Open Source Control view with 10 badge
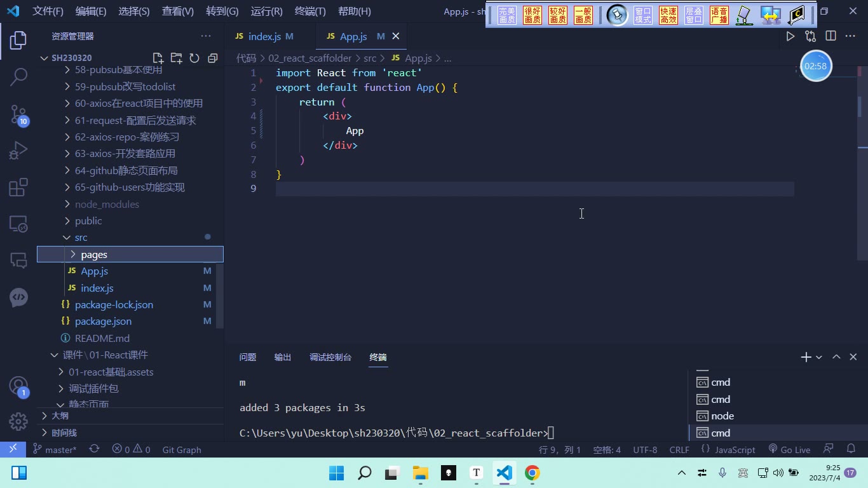The width and height of the screenshot is (868, 488). [x=18, y=114]
